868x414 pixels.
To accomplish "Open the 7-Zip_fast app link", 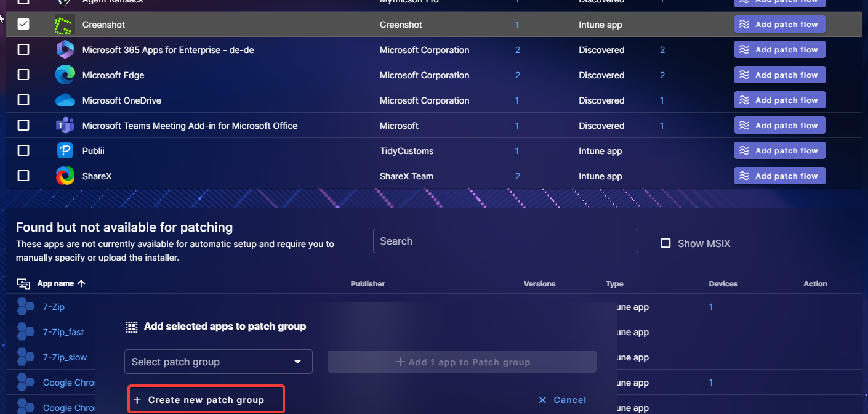I will [x=63, y=332].
